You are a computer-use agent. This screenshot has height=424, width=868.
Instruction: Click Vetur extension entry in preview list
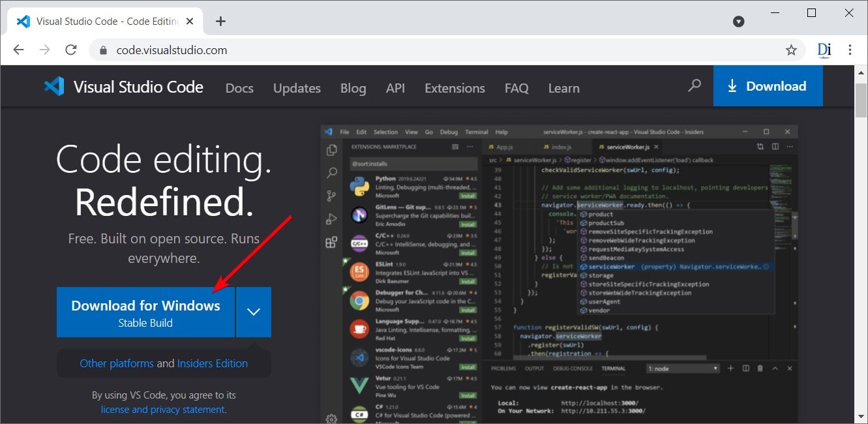(413, 386)
